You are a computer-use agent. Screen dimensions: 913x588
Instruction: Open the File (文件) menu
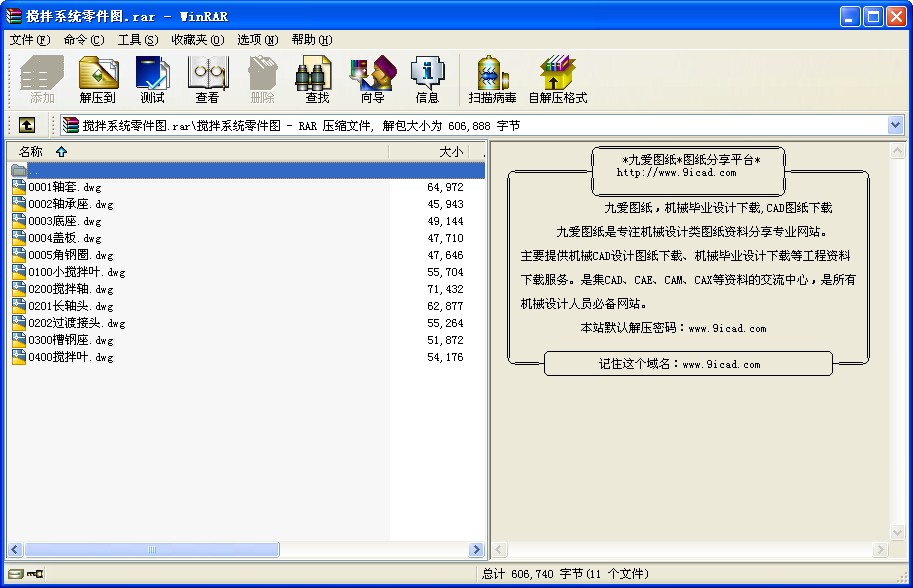29,40
